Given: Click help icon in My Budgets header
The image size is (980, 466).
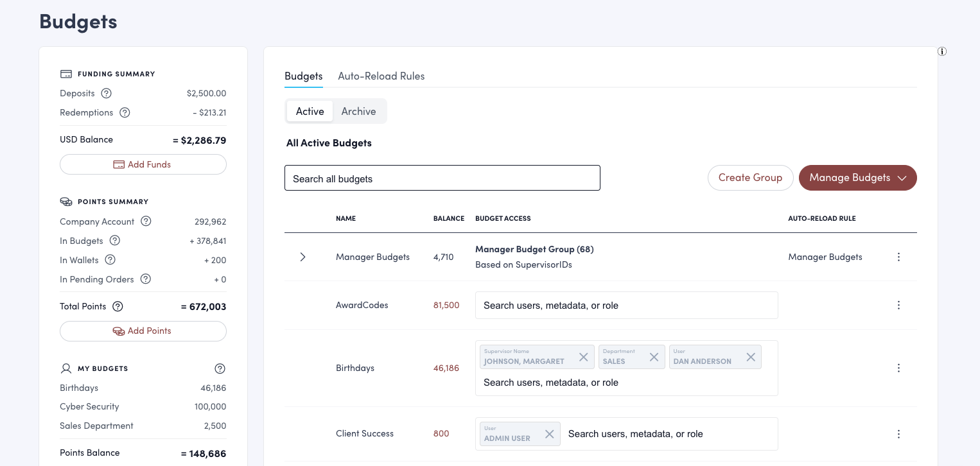Looking at the screenshot, I should point(220,368).
